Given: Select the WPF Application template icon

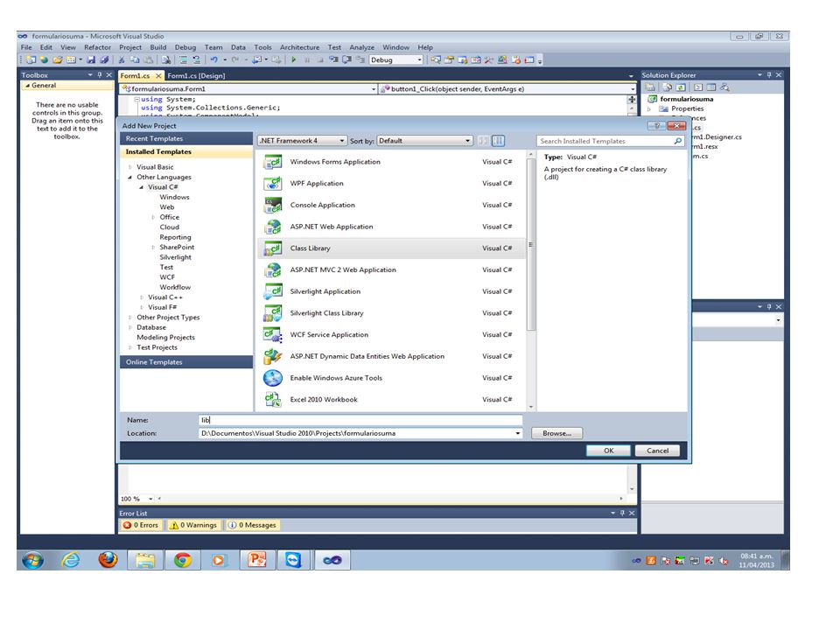Looking at the screenshot, I should tap(273, 183).
